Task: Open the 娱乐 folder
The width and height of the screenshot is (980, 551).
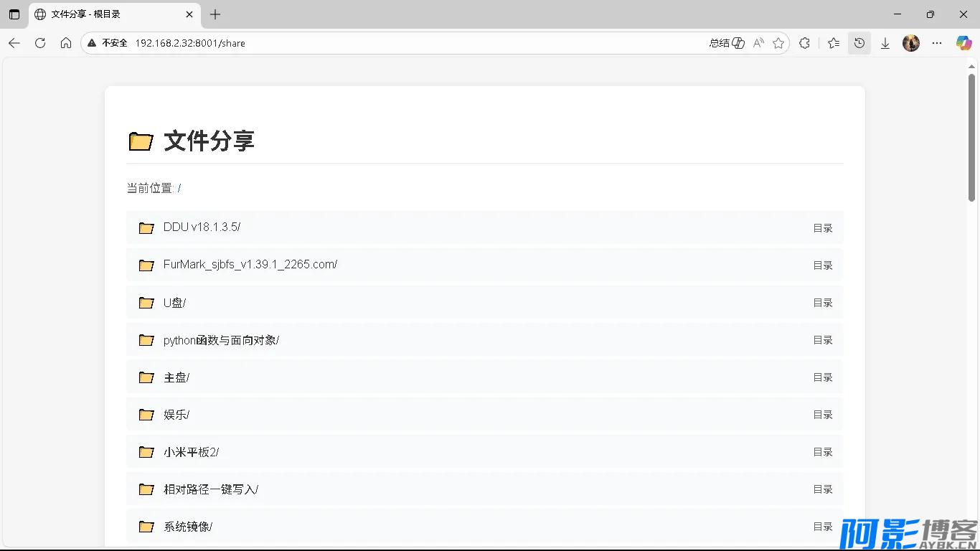Action: click(176, 415)
